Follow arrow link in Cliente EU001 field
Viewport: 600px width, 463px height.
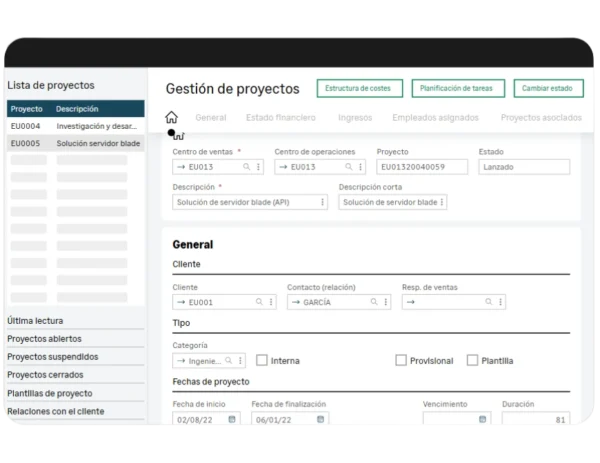(x=181, y=302)
